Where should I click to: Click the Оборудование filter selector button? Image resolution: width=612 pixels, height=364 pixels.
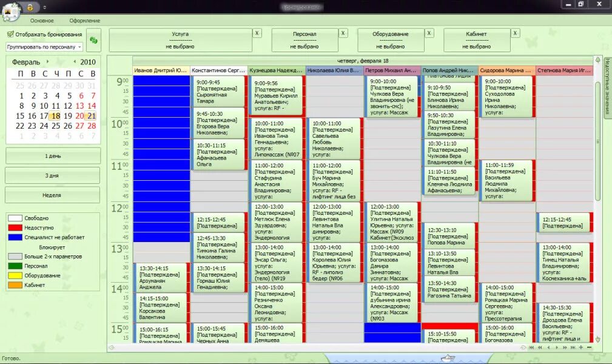click(390, 40)
